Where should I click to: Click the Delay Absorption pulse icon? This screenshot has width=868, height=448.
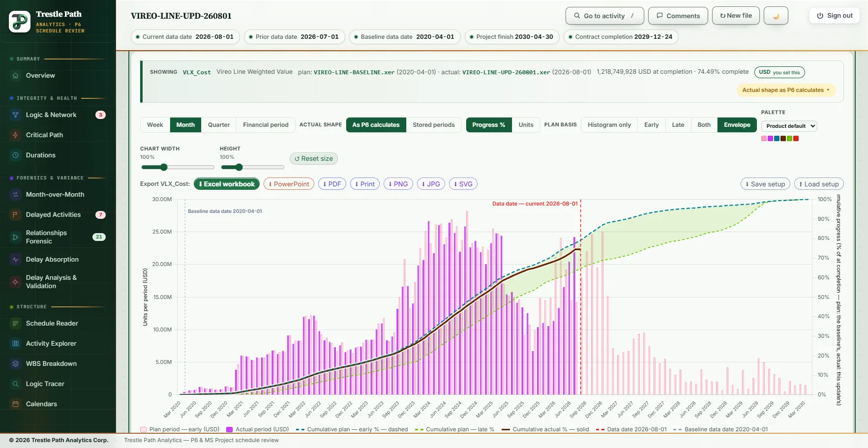15,260
